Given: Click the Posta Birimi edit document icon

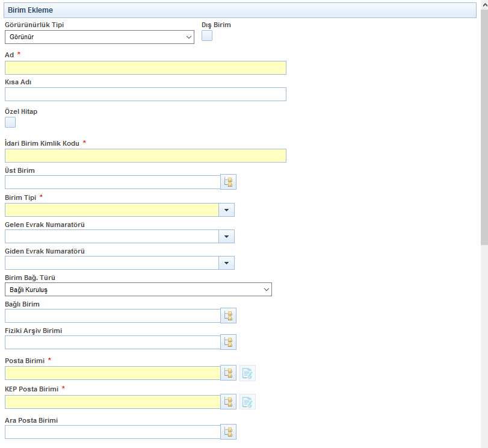Looking at the screenshot, I should pos(247,373).
